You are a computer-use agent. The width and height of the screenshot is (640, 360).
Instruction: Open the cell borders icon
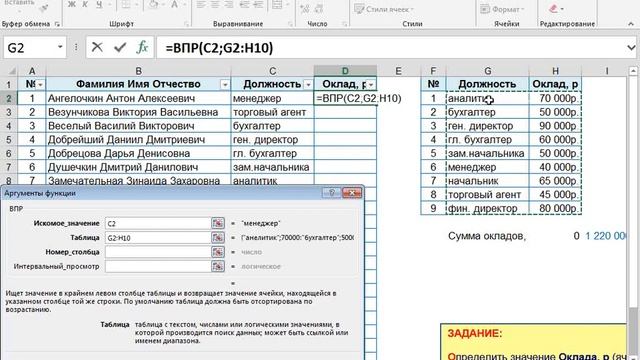[126, 4]
